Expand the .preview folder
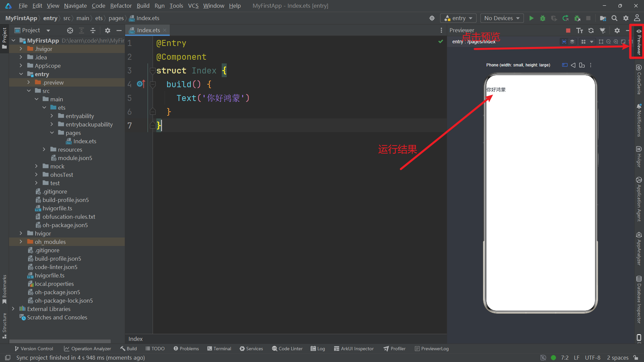This screenshot has height=362, width=644. click(29, 83)
